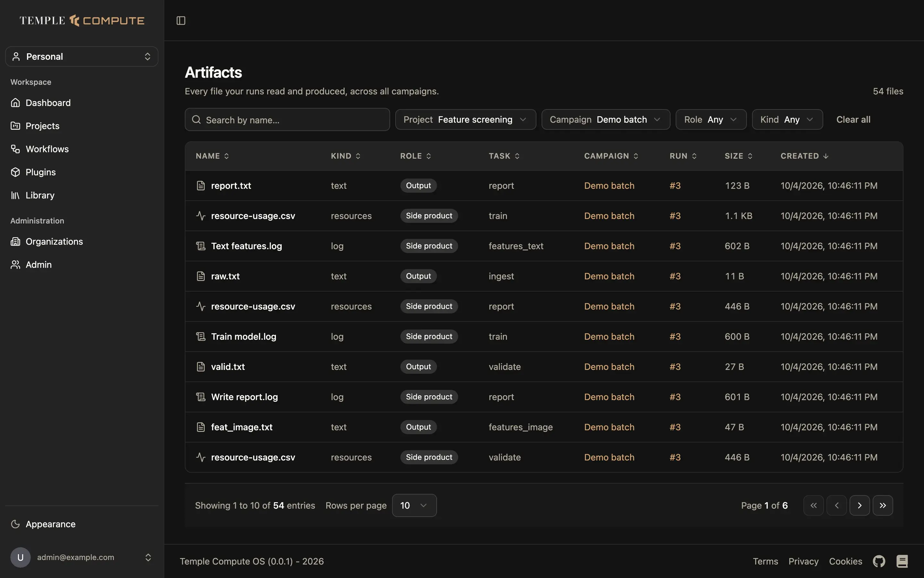The height and width of the screenshot is (578, 924).
Task: Sort table by Name column
Action: (x=212, y=156)
